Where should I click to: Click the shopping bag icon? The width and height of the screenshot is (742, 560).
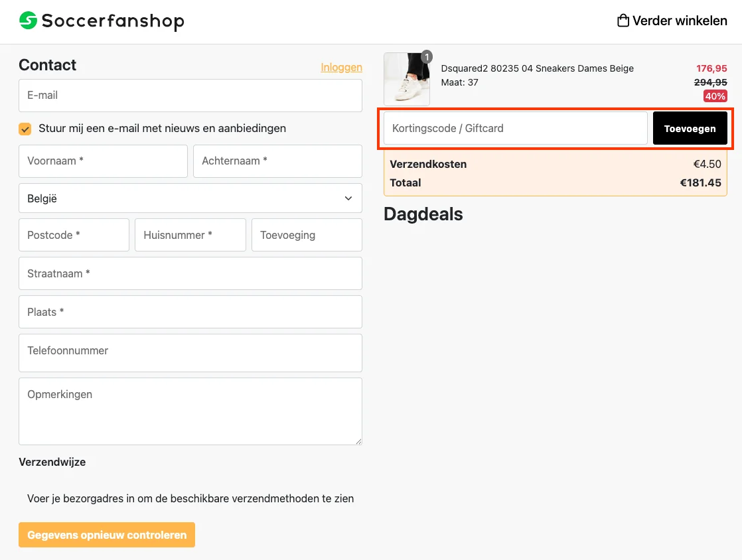click(623, 20)
